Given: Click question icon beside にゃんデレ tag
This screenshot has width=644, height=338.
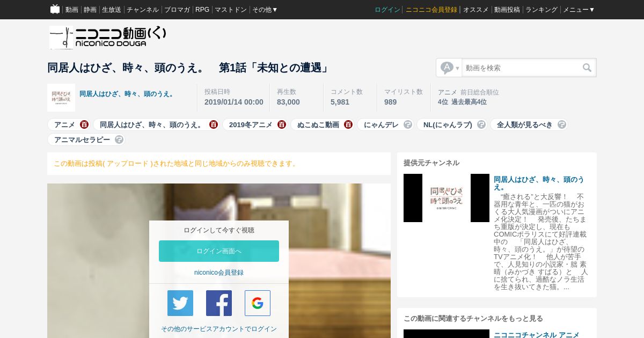Looking at the screenshot, I should pyautogui.click(x=408, y=124).
